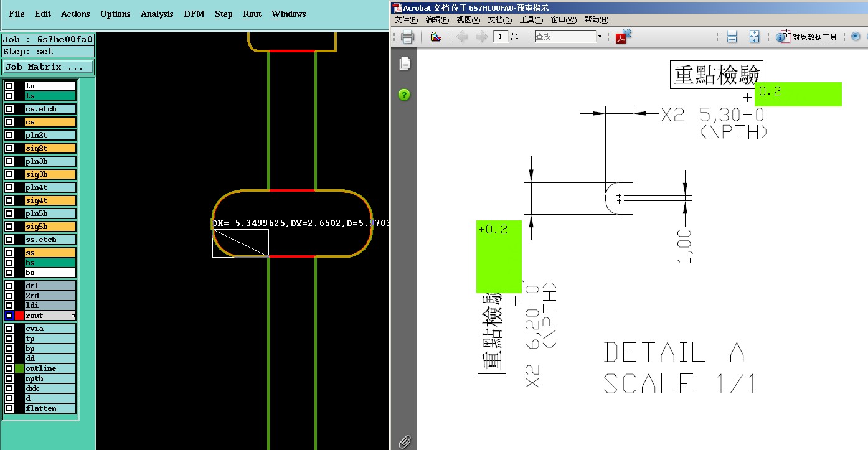Open the 帮助(H) menu in Acrobat
This screenshot has width=868, height=450.
[x=596, y=20]
